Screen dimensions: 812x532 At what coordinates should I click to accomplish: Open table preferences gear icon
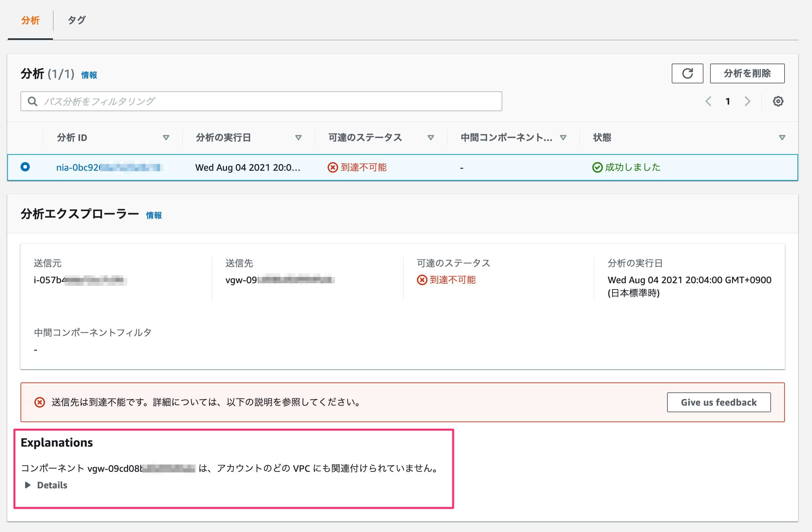[x=778, y=101]
